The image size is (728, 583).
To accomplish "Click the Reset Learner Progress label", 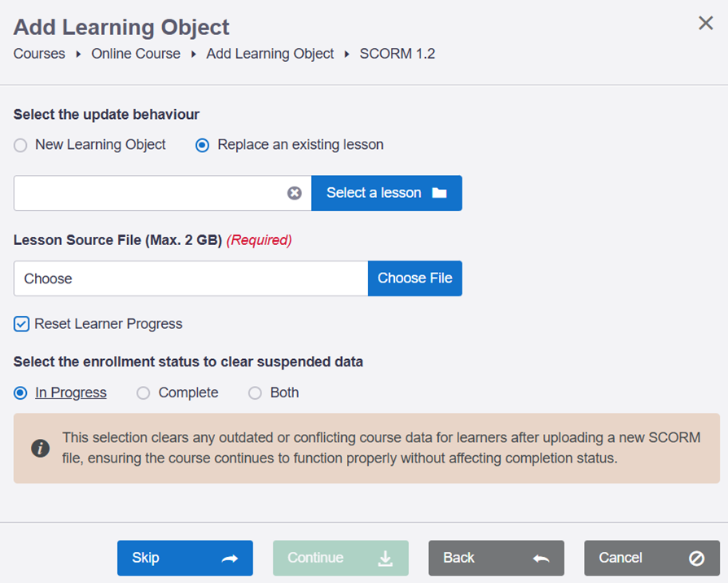I will click(x=108, y=324).
